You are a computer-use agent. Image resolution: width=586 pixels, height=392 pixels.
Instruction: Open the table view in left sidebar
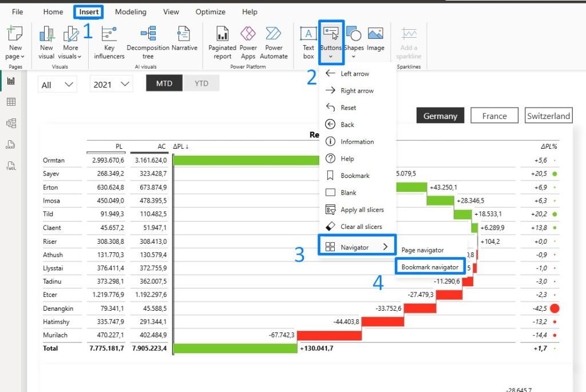tap(11, 102)
